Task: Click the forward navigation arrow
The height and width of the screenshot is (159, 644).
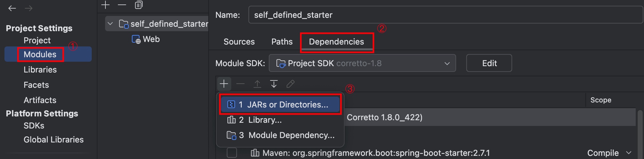Action: [29, 8]
